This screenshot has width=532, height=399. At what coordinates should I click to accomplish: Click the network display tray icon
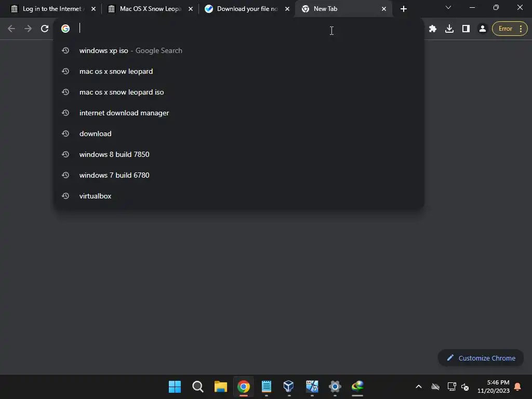click(451, 387)
